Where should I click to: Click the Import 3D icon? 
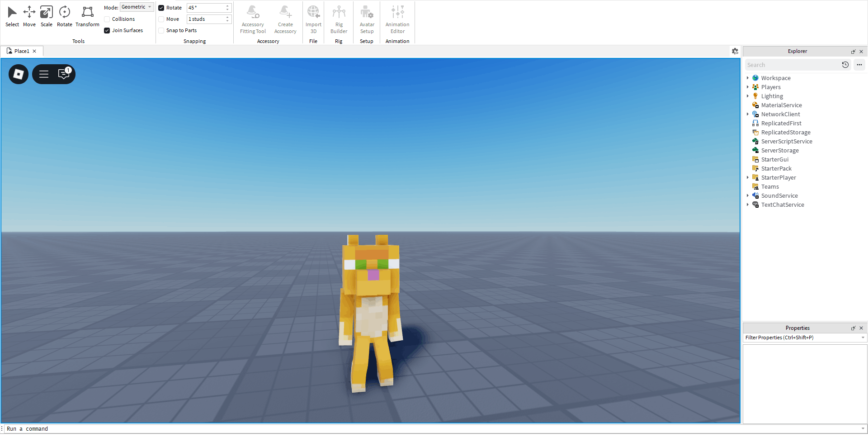[x=313, y=19]
